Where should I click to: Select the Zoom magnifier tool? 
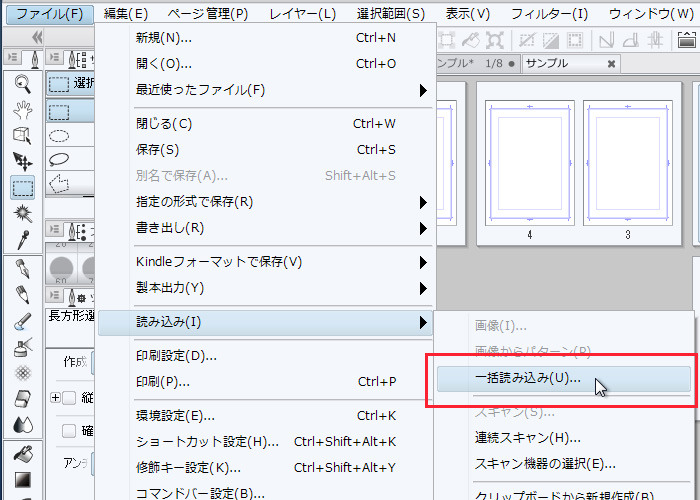pyautogui.click(x=22, y=83)
